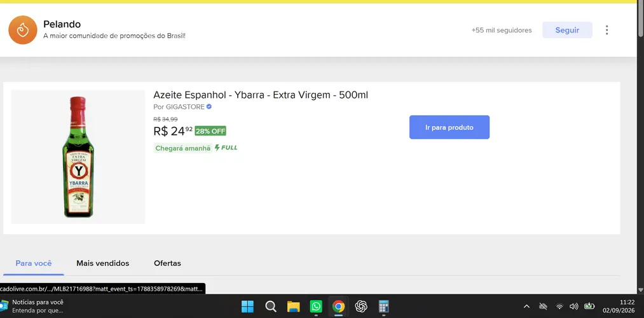The image size is (644, 318).
Task: Open the three-dot more options menu
Action: point(606,30)
